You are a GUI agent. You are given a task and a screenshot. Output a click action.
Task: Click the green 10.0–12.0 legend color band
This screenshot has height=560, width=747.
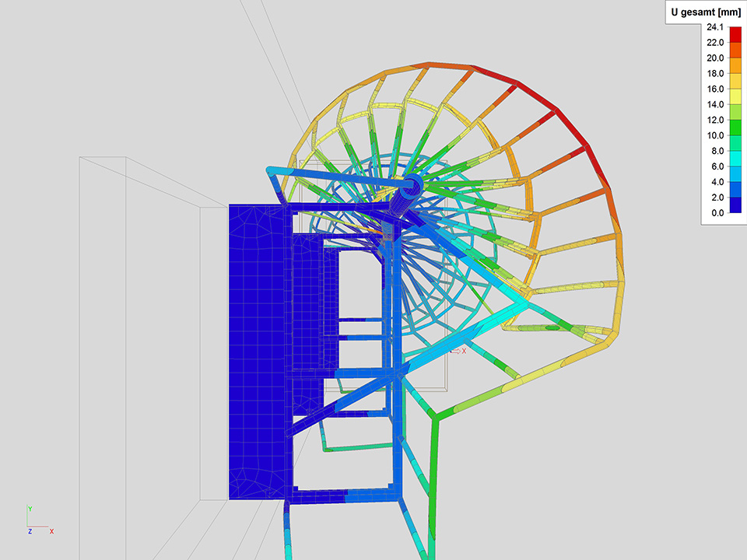tap(735, 128)
